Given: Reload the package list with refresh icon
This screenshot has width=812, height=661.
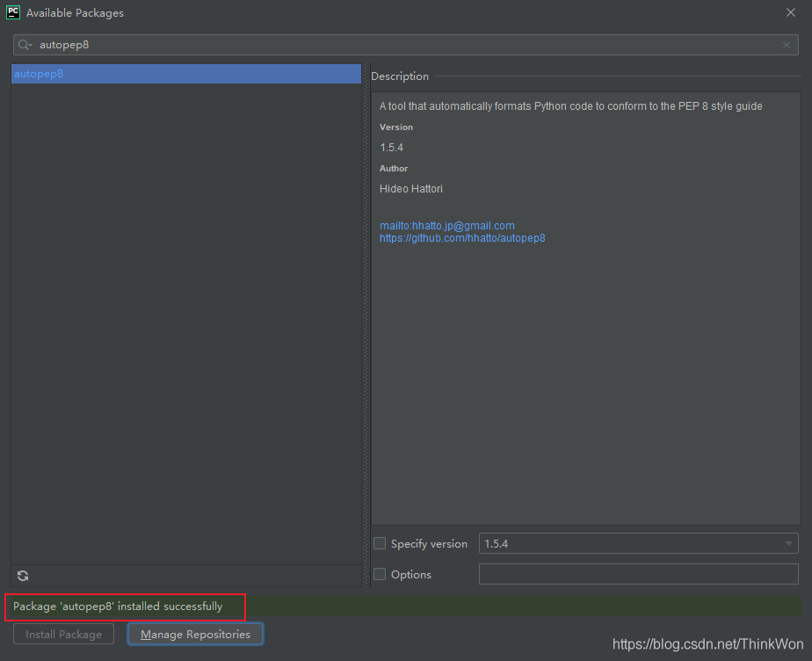Looking at the screenshot, I should 23,576.
